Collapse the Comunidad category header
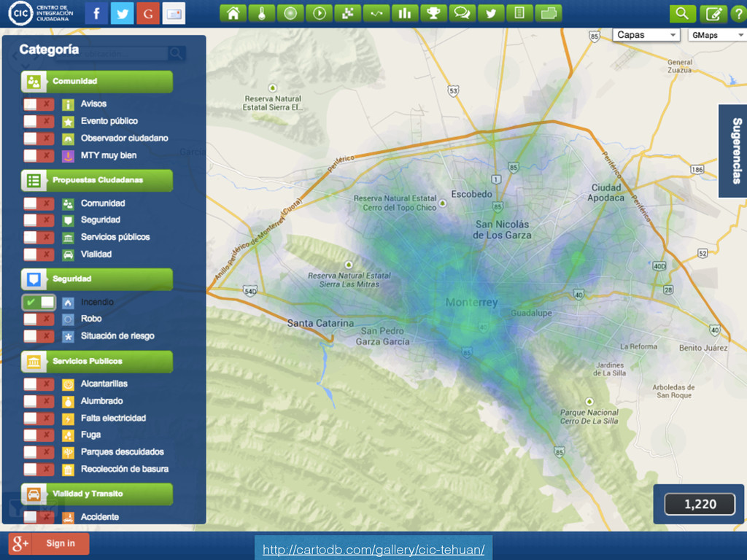The width and height of the screenshot is (747, 560). click(x=97, y=82)
